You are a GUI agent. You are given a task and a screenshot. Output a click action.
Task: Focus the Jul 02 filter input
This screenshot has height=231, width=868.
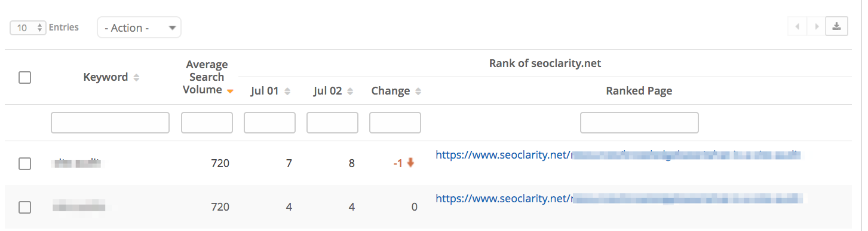coord(332,123)
